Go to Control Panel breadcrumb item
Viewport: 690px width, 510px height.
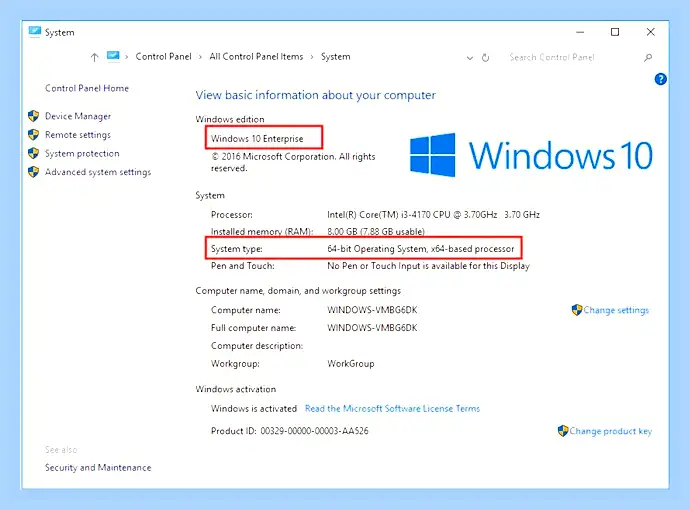point(163,56)
